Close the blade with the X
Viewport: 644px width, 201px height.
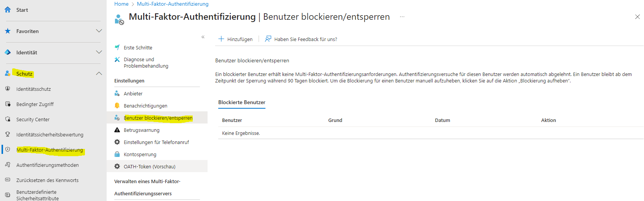[x=638, y=17]
